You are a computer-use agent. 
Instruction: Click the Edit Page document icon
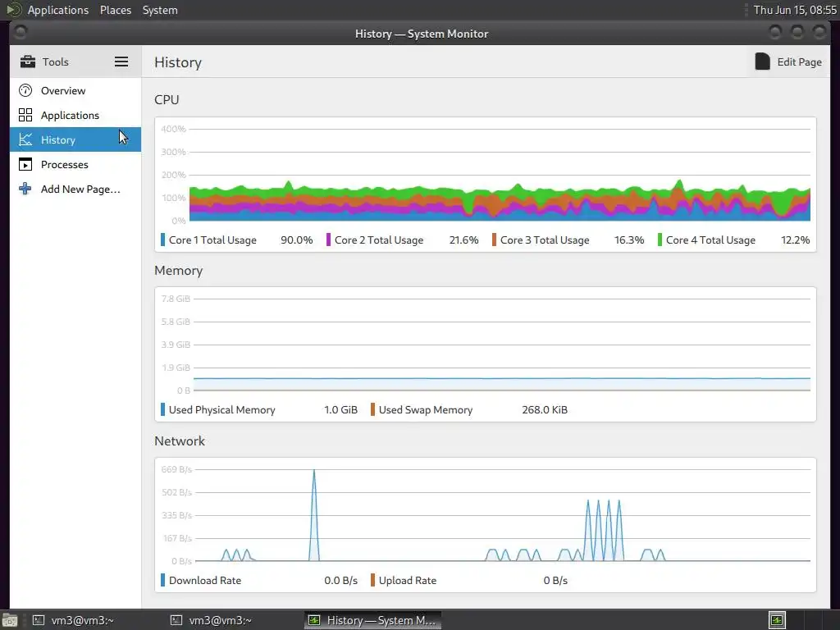coord(762,62)
